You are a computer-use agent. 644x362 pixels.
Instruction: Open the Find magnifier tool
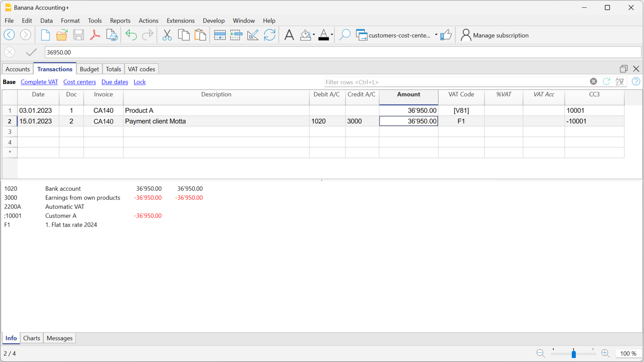(x=345, y=35)
